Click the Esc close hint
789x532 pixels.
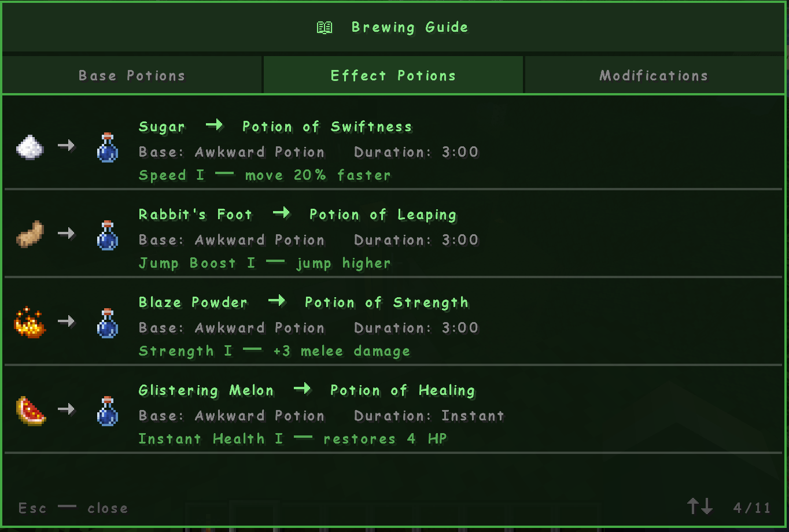(x=73, y=508)
